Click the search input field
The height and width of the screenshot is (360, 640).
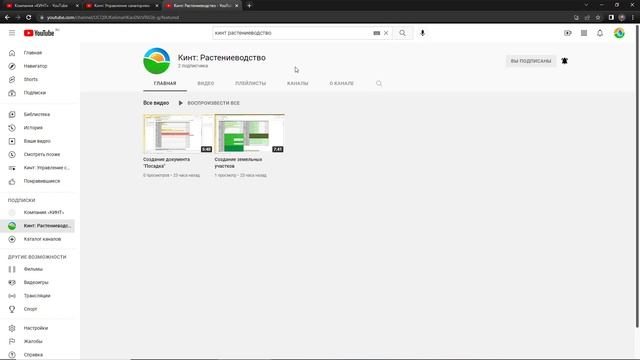[x=292, y=33]
